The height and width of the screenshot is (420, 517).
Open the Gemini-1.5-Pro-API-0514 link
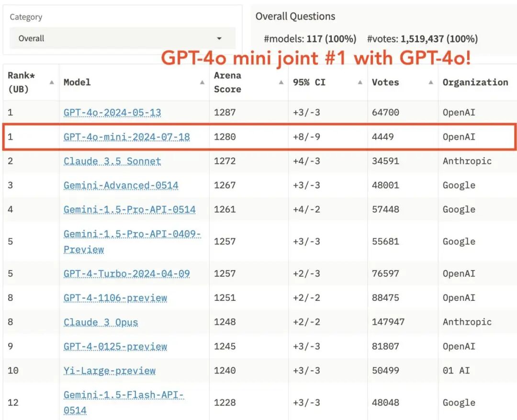130,209
